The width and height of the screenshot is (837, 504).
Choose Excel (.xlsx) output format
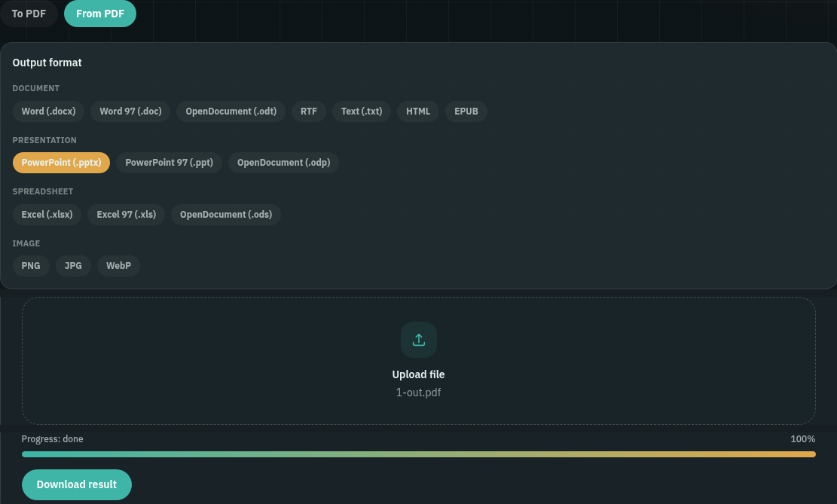point(47,214)
